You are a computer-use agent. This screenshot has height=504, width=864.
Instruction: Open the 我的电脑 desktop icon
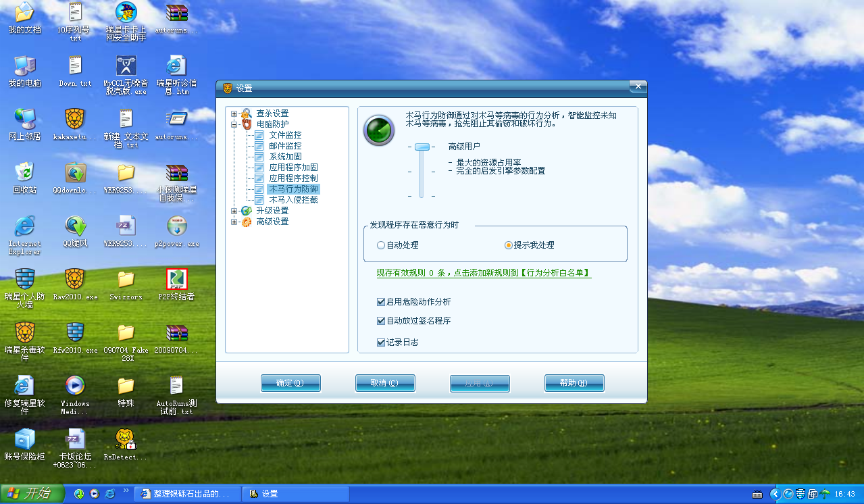(24, 72)
